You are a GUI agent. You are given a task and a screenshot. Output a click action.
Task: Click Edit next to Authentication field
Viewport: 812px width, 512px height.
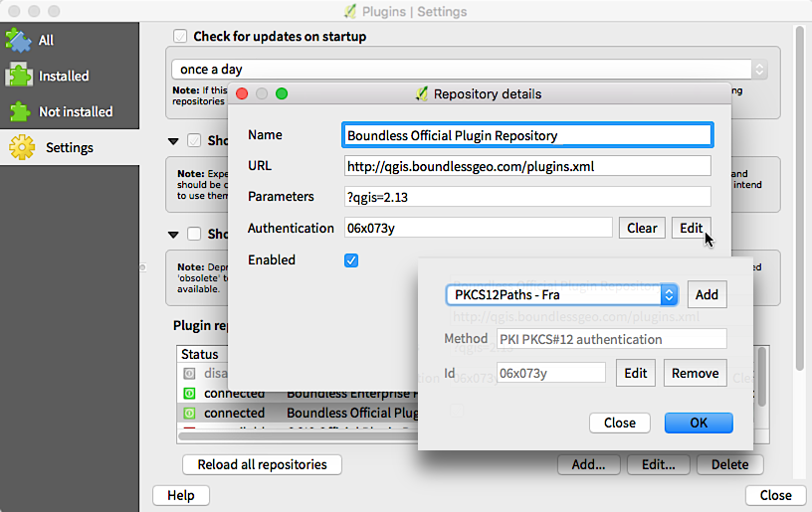(691, 228)
